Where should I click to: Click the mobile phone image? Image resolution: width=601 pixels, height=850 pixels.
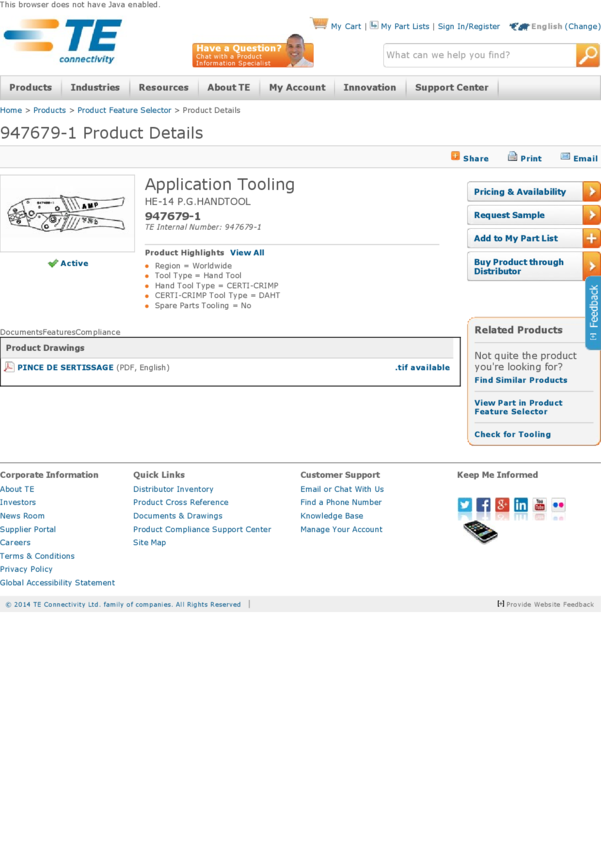(480, 531)
